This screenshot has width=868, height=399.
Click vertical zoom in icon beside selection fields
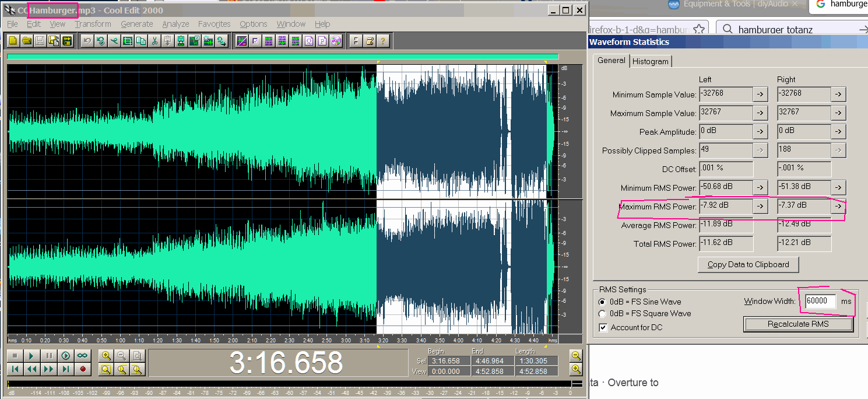point(575,369)
